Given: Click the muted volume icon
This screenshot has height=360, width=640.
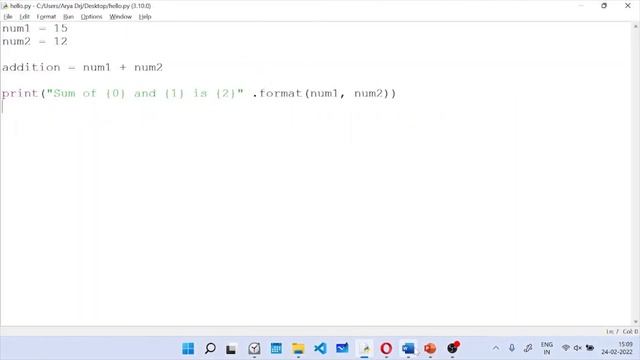Looking at the screenshot, I should click(578, 348).
